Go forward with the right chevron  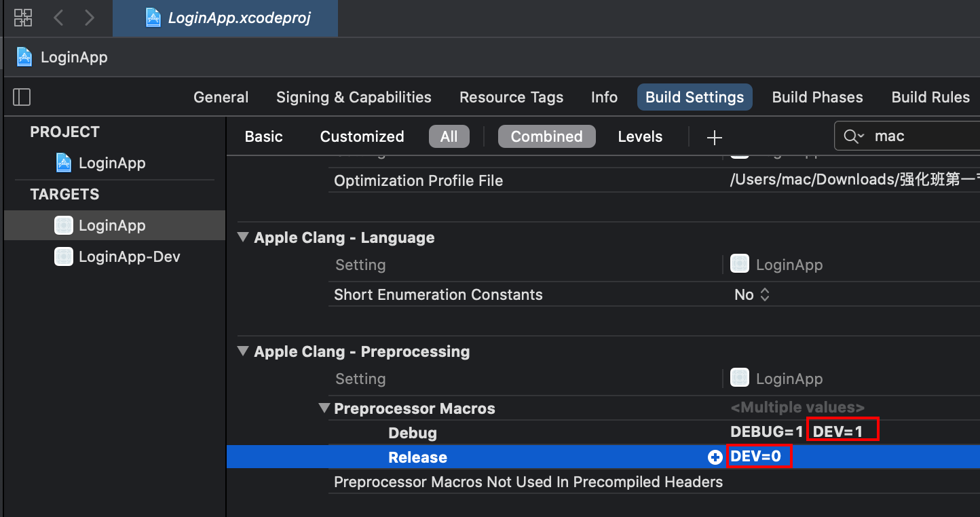pos(90,18)
